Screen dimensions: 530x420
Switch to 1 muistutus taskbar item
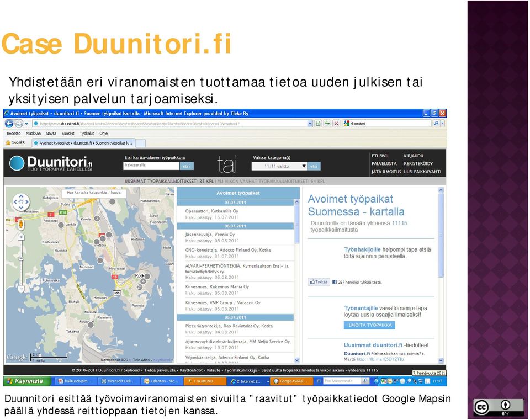pyautogui.click(x=204, y=381)
